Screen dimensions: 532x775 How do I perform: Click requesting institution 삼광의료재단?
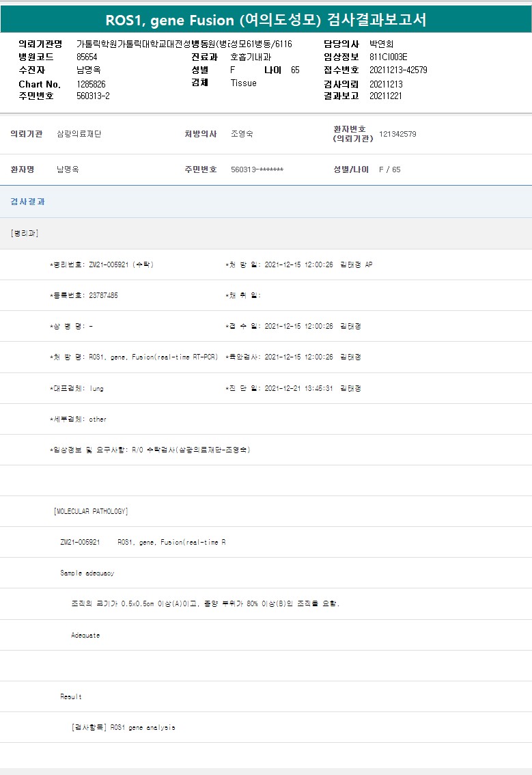(x=79, y=134)
